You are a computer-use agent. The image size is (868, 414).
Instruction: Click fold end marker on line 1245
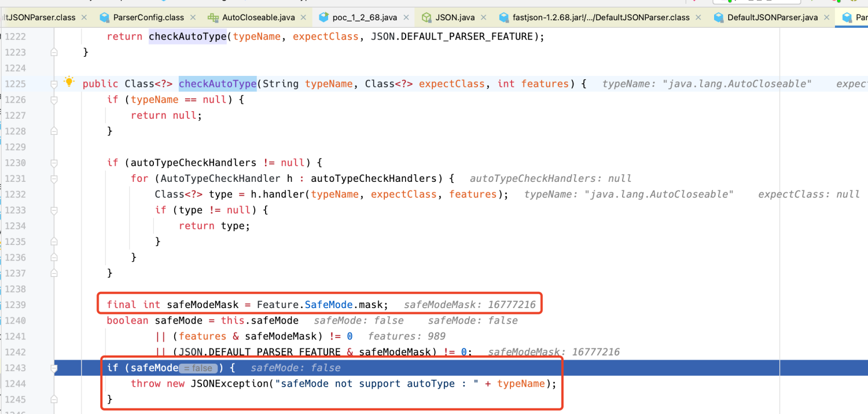tap(54, 399)
